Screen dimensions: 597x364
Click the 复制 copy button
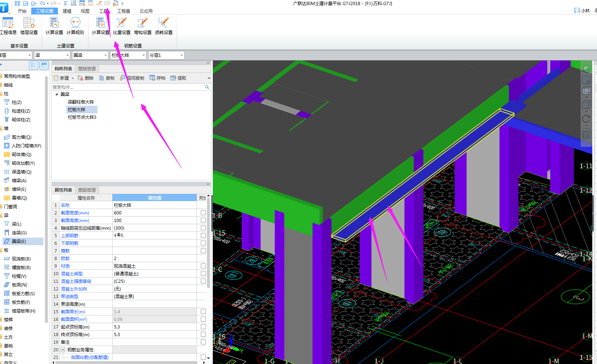107,78
